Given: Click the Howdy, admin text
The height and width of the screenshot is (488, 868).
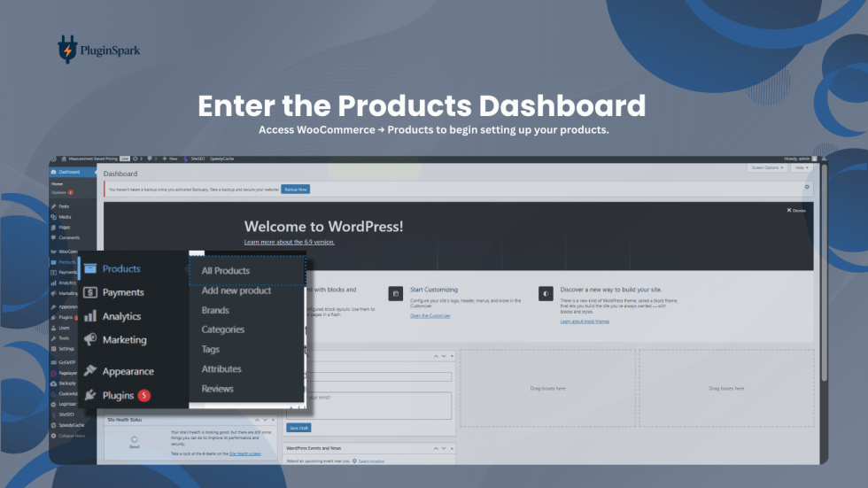Looking at the screenshot, I should [796, 159].
